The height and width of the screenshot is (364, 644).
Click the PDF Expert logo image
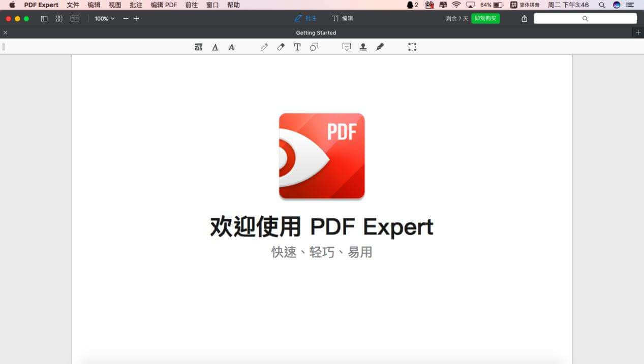point(322,156)
